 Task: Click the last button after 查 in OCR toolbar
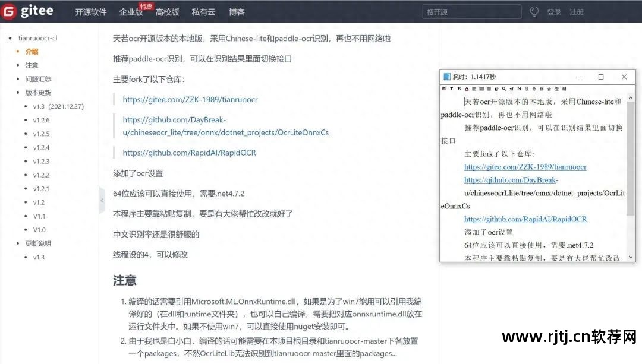(564, 88)
